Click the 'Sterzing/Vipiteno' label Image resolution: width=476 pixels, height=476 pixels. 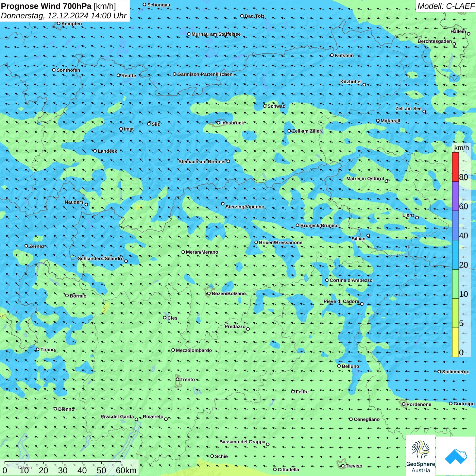pos(245,207)
